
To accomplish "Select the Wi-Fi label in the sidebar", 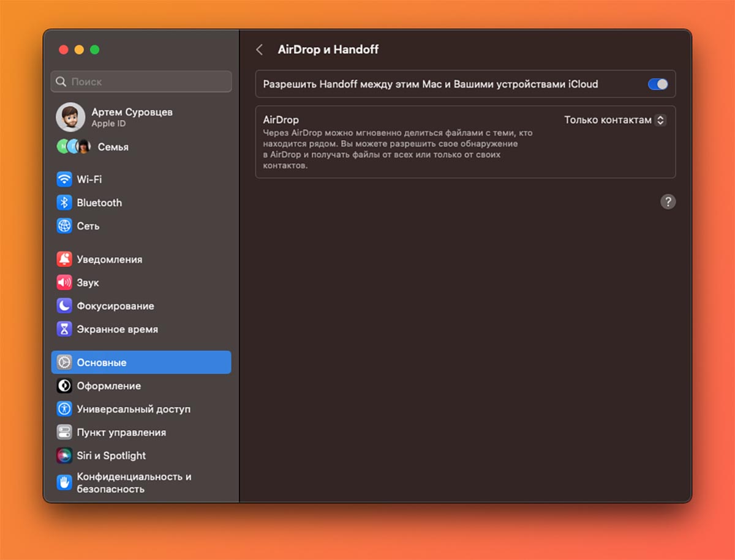I will click(89, 179).
